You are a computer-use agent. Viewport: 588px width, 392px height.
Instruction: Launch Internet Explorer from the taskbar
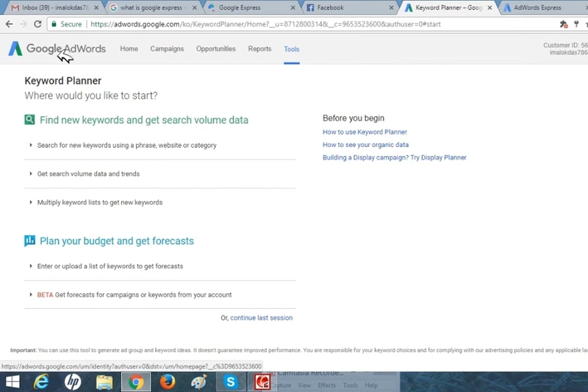pyautogui.click(x=42, y=382)
